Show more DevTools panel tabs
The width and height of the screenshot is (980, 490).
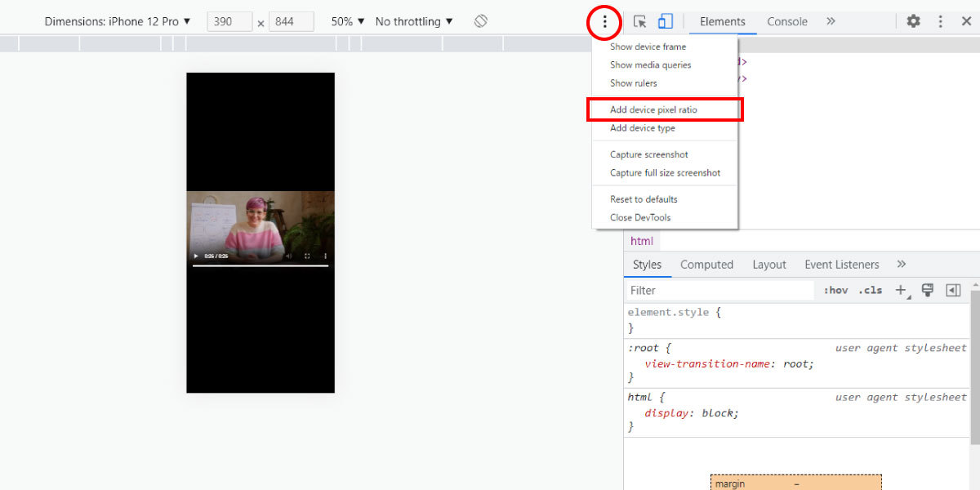coord(831,21)
